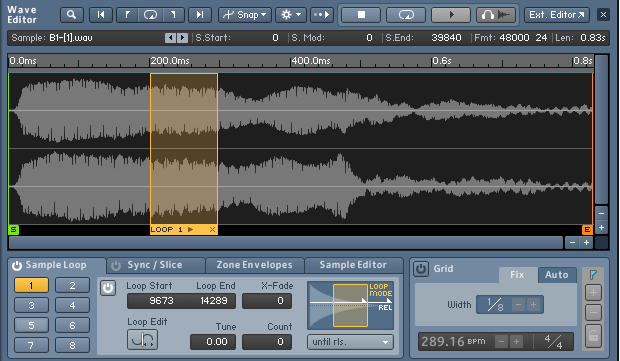620x361 pixels.
Task: Stop sample playback
Action: point(361,15)
